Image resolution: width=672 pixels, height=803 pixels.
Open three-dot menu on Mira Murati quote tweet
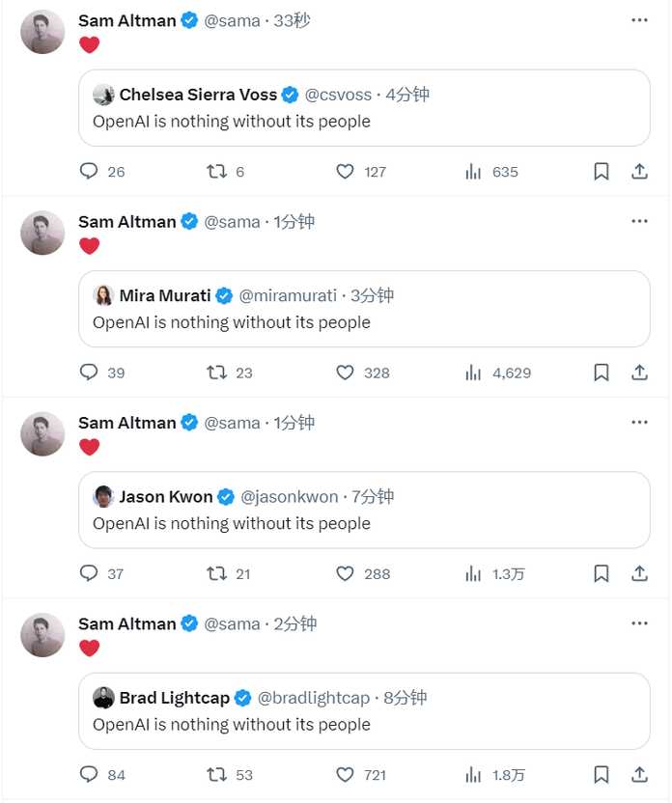click(639, 221)
